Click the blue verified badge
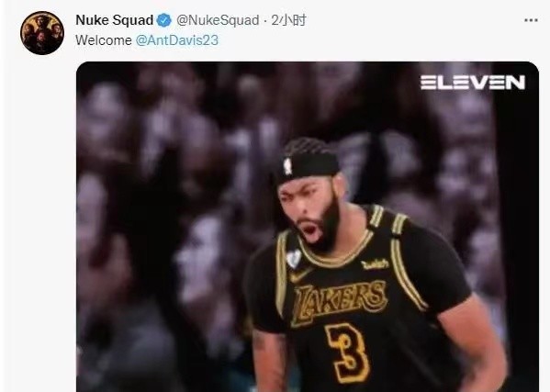This screenshot has width=550, height=392. coord(163,20)
